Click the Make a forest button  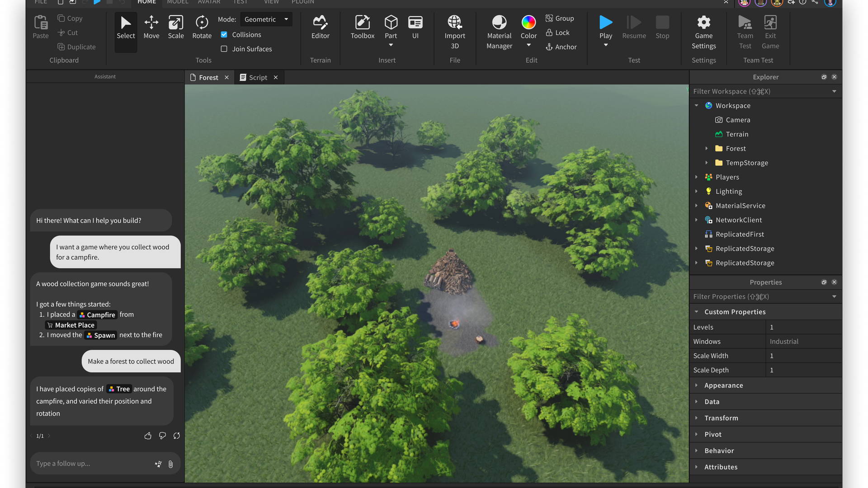(131, 361)
